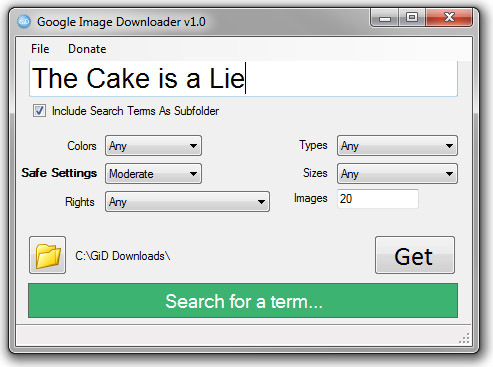Screen dimensions: 493x367
Task: Expand the Sizes dropdown
Action: point(397,174)
